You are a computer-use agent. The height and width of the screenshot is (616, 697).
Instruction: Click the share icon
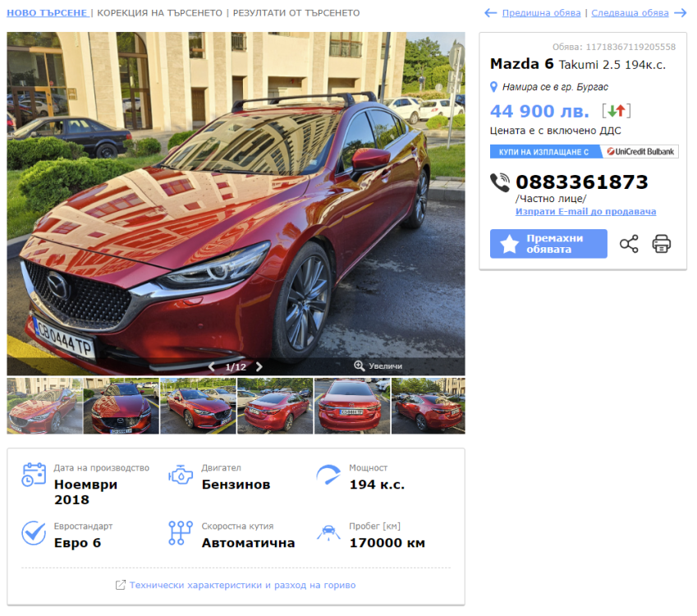coord(629,244)
